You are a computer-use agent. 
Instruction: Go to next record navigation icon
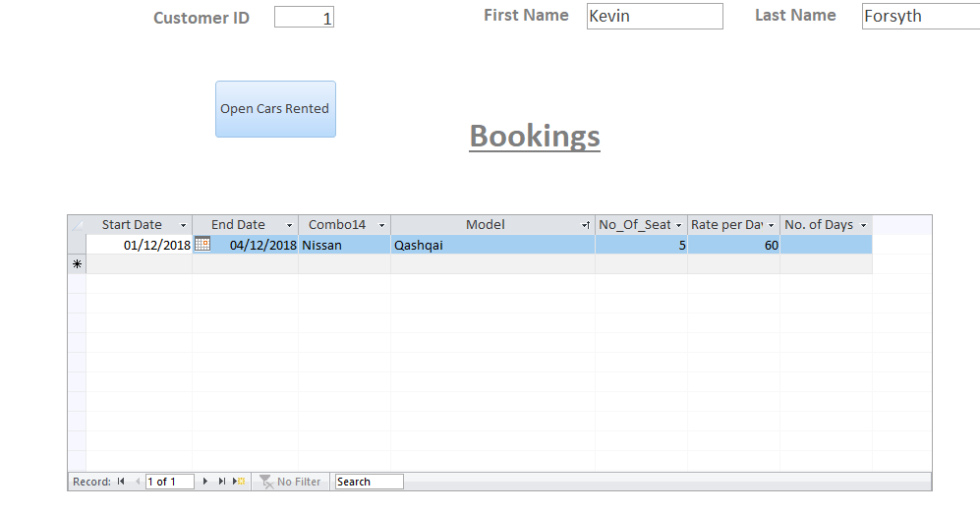(x=205, y=482)
